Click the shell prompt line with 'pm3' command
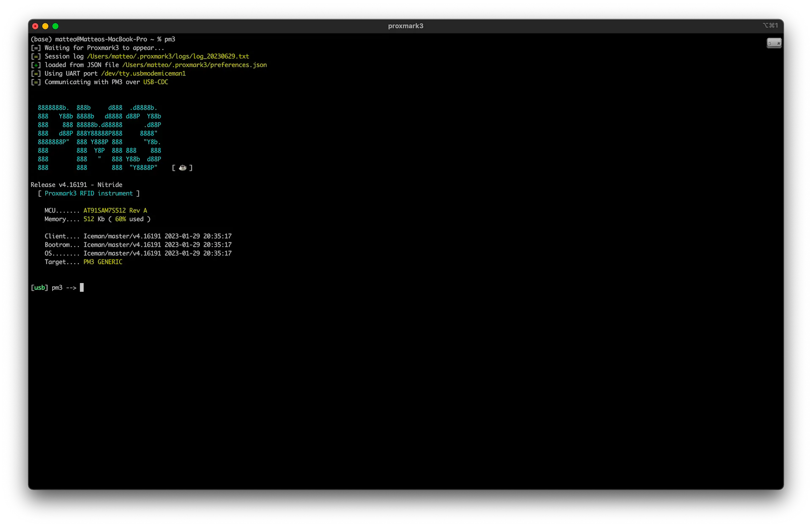 [103, 39]
